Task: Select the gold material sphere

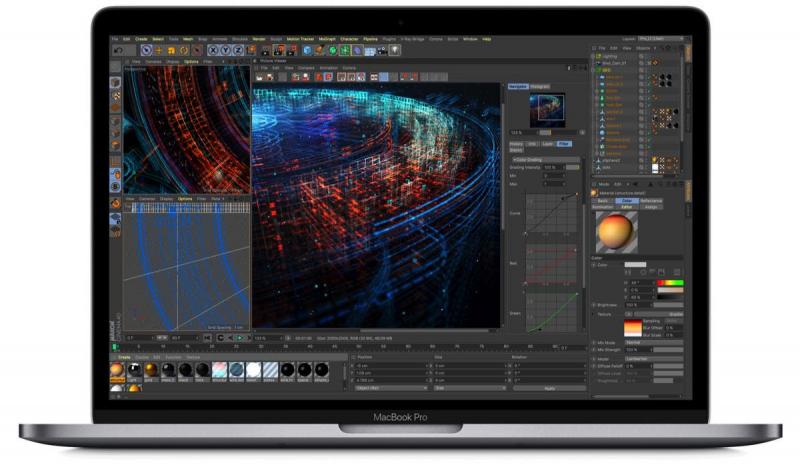Action: coord(151,370)
